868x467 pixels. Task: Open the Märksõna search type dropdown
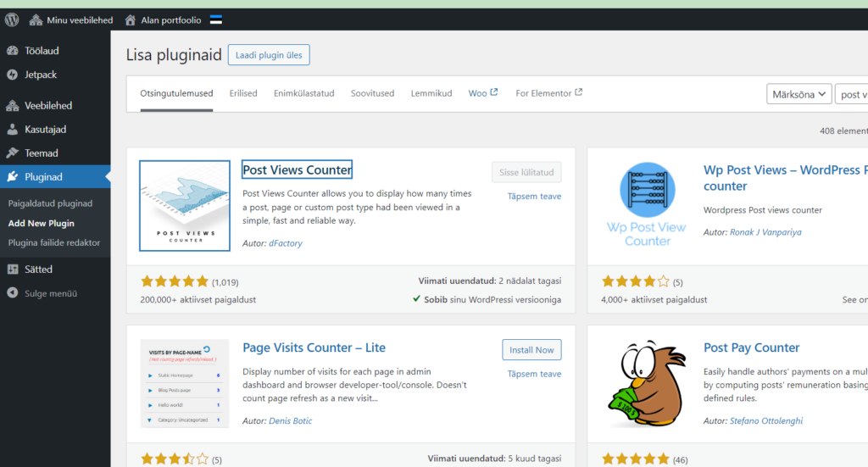(798, 95)
